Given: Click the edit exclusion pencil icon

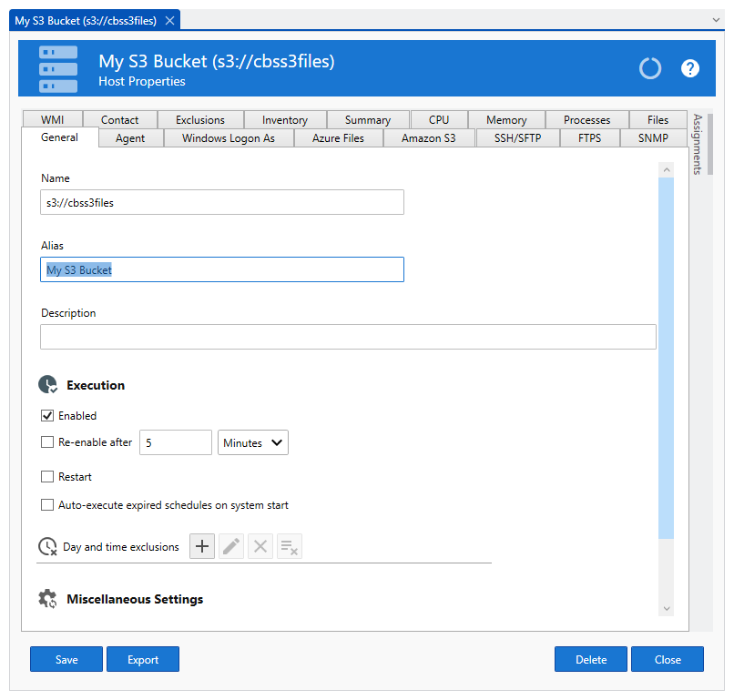Looking at the screenshot, I should click(231, 546).
